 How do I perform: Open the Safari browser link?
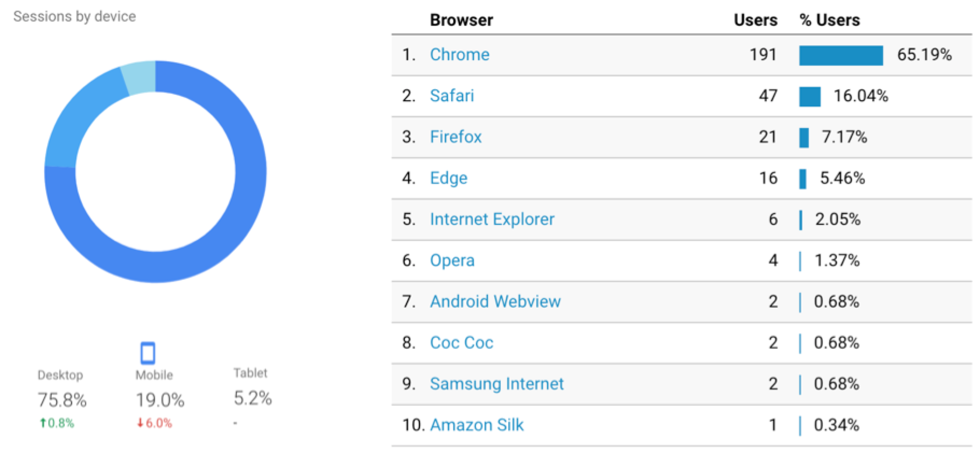[x=452, y=96]
